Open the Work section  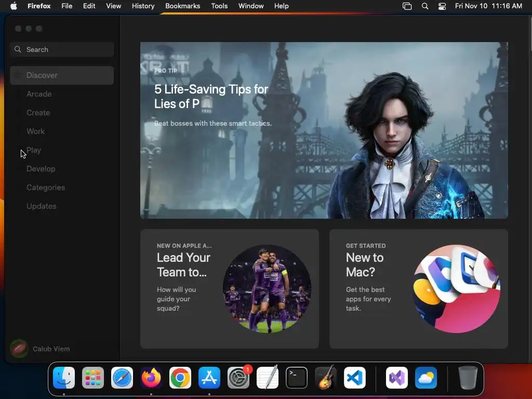point(62,131)
